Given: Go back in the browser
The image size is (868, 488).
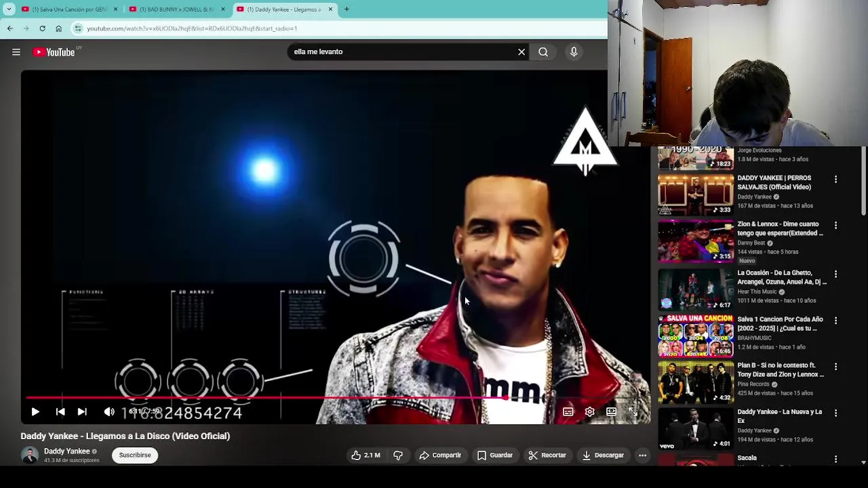Looking at the screenshot, I should (x=10, y=28).
